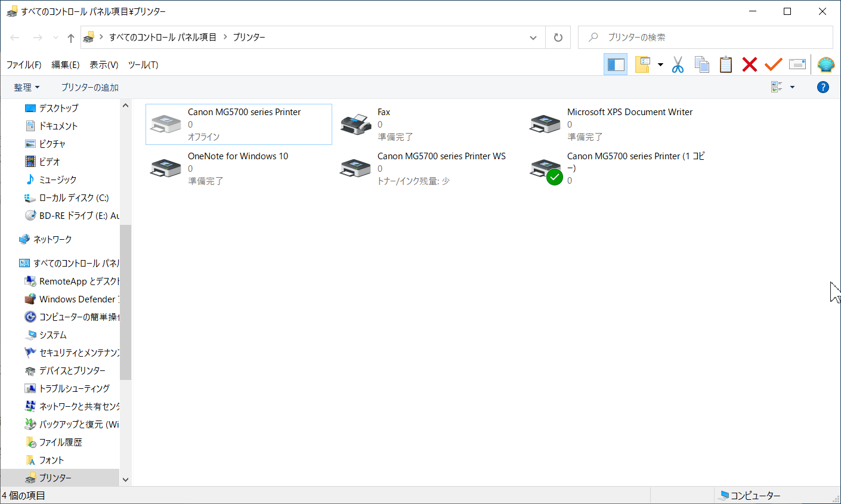
Task: Click すべてのコントロール パネル項目 in address bar
Action: click(x=163, y=37)
